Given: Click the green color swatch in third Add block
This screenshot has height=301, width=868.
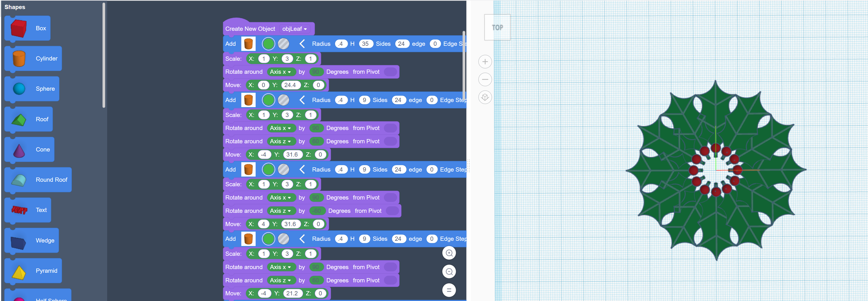Looking at the screenshot, I should click(x=268, y=170).
